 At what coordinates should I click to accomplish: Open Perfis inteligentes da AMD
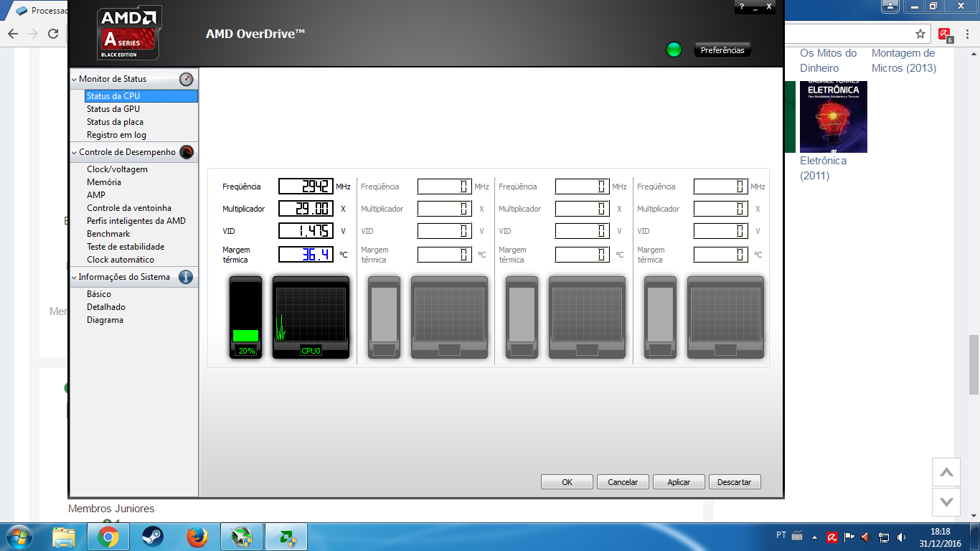pyautogui.click(x=136, y=221)
